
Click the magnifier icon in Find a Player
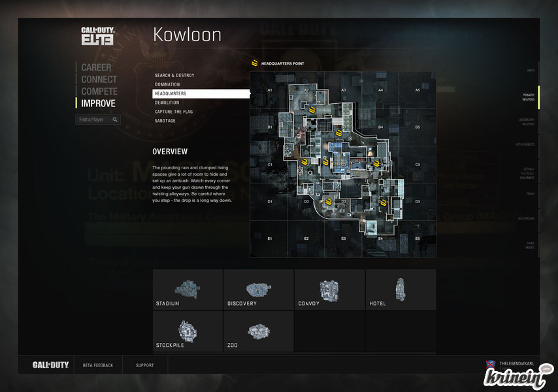[115, 120]
